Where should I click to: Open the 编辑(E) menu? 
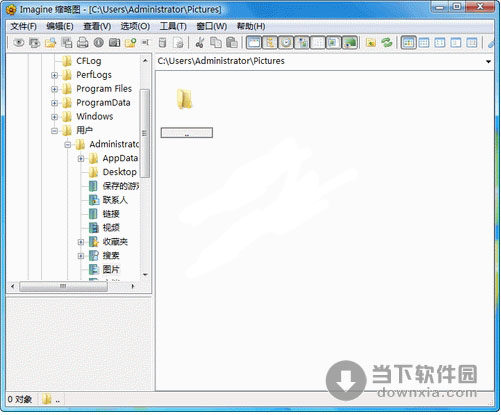click(x=60, y=26)
